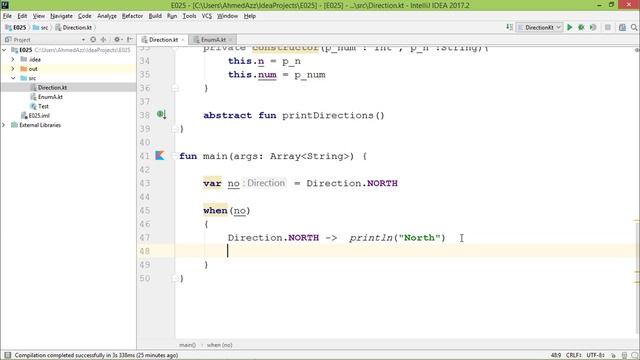Click cursor position 48:9 in status bar

(x=556, y=355)
